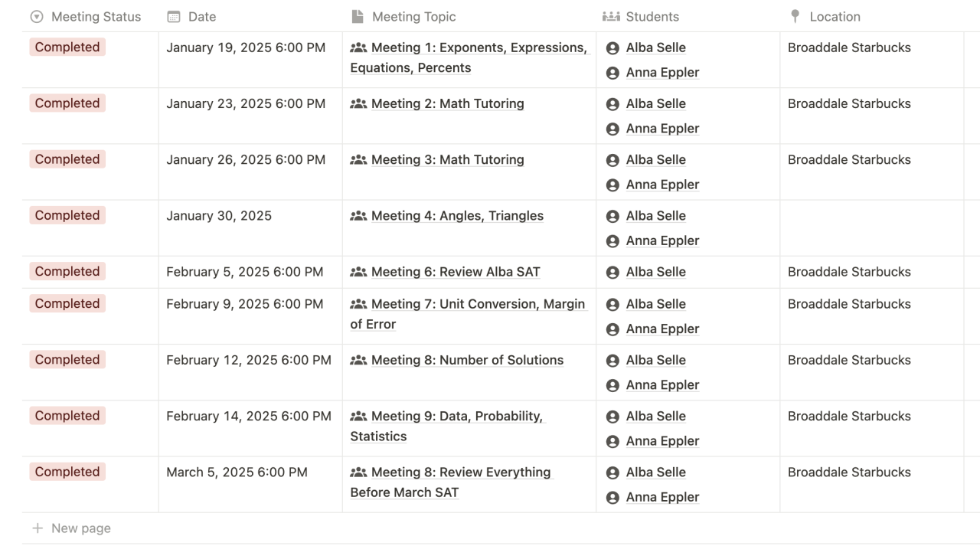
Task: Click the pin icon beside Location header
Action: (x=795, y=17)
